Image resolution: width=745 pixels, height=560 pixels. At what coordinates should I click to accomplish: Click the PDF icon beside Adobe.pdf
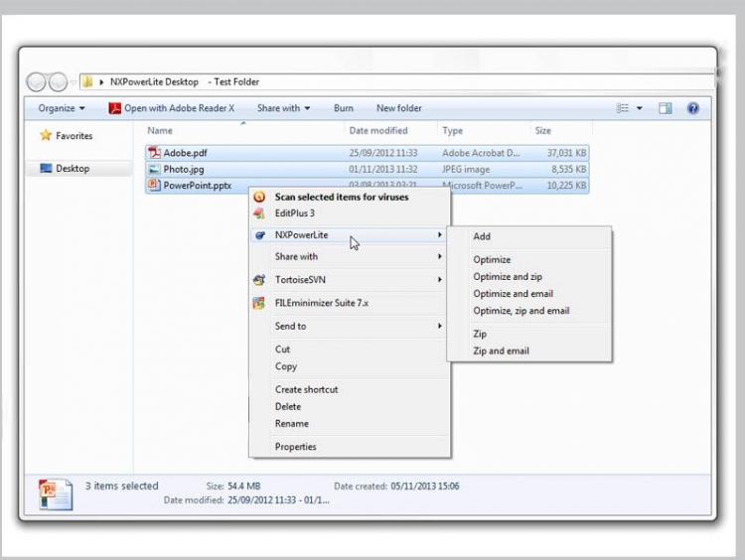point(154,153)
